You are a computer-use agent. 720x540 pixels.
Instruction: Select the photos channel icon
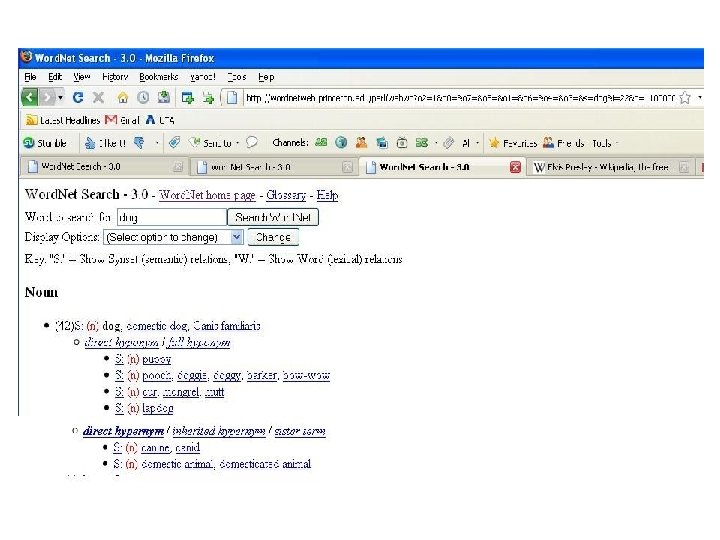(382, 143)
